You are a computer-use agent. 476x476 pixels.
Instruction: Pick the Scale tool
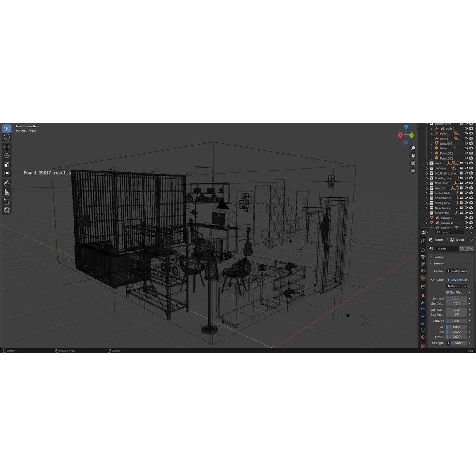point(7,164)
